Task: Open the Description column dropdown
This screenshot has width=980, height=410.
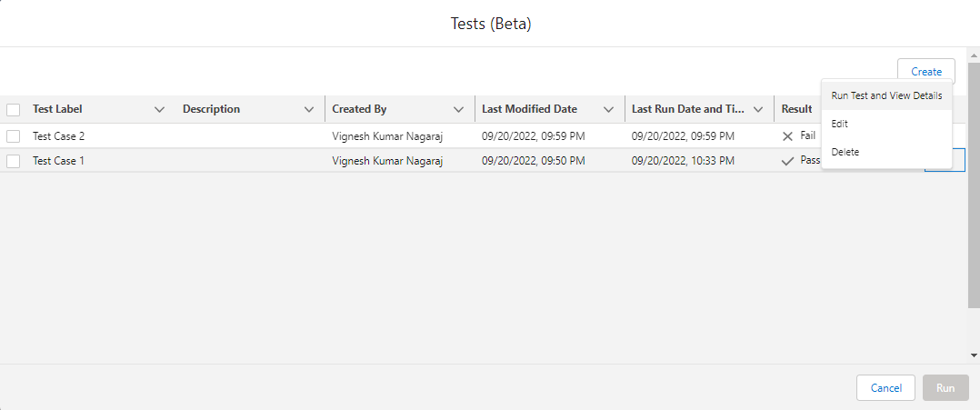Action: 309,110
